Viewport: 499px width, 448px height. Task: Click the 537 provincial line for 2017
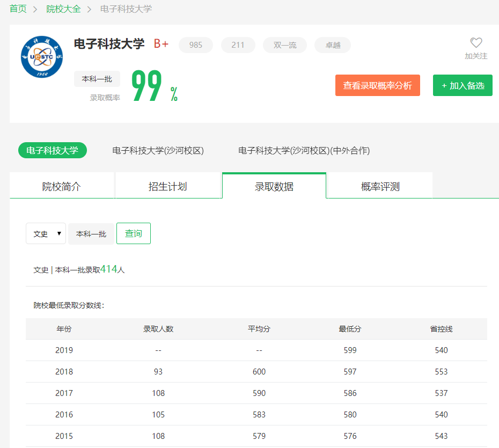[442, 393]
